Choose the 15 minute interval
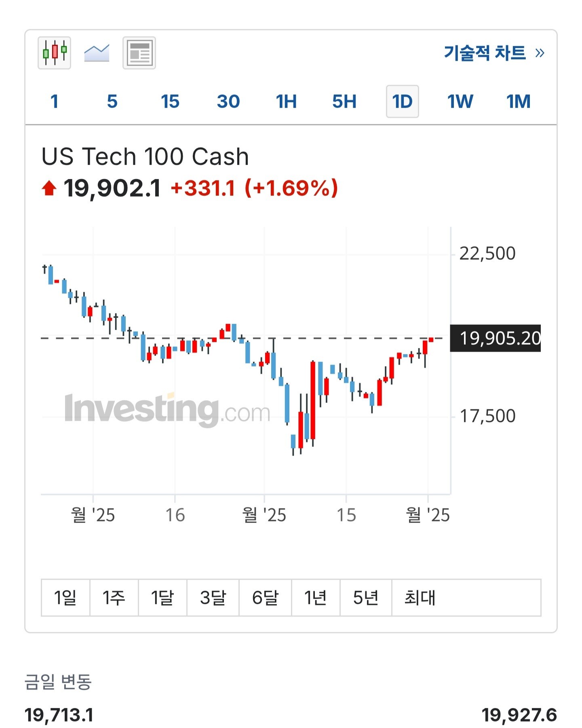Image resolution: width=582 pixels, height=728 pixels. (x=170, y=102)
